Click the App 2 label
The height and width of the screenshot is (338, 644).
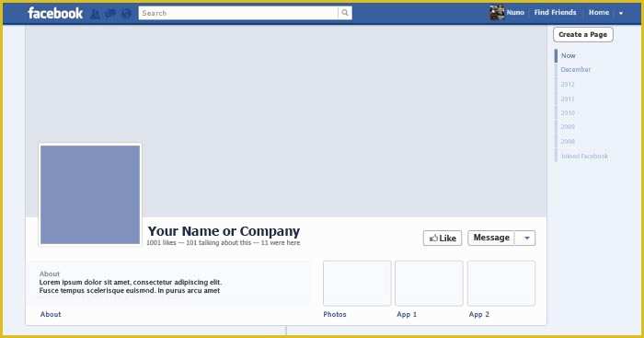coord(479,315)
